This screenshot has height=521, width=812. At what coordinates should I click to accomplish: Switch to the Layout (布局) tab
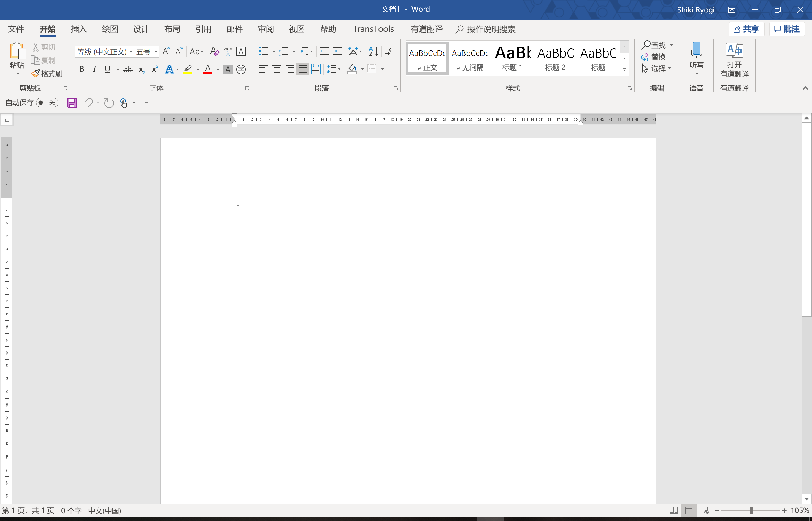[x=172, y=29]
